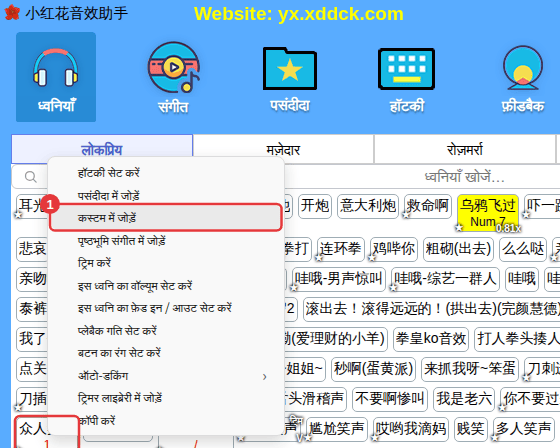Play the 意大利炮 sound button

pyautogui.click(x=368, y=206)
